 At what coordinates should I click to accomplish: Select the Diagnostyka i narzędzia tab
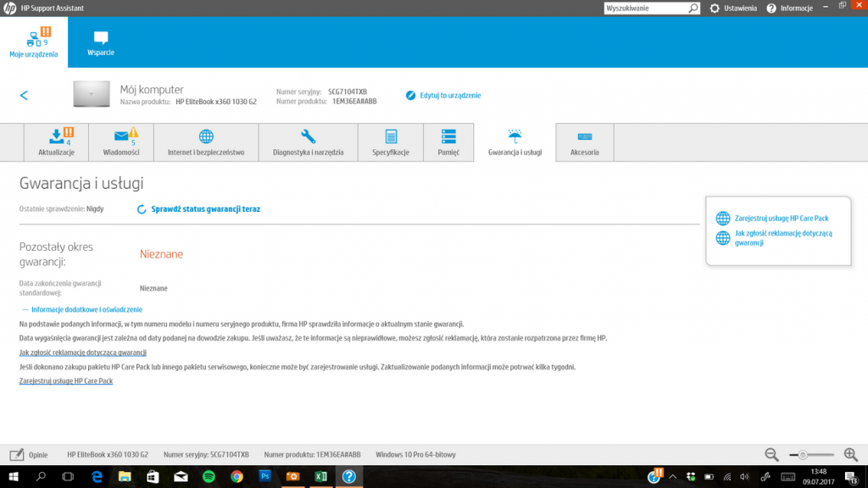[x=308, y=142]
